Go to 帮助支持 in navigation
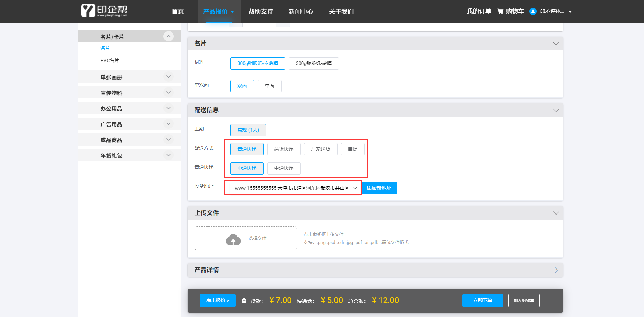This screenshot has height=317, width=644. (x=261, y=12)
